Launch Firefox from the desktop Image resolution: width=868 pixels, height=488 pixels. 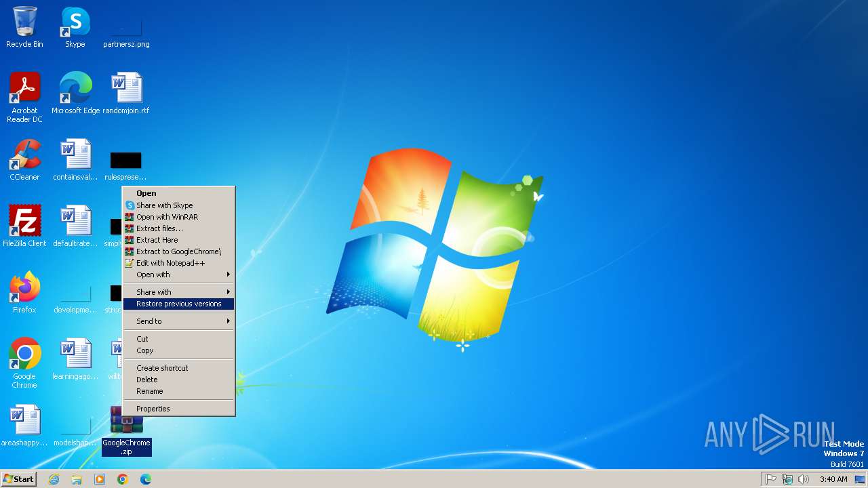coord(24,293)
